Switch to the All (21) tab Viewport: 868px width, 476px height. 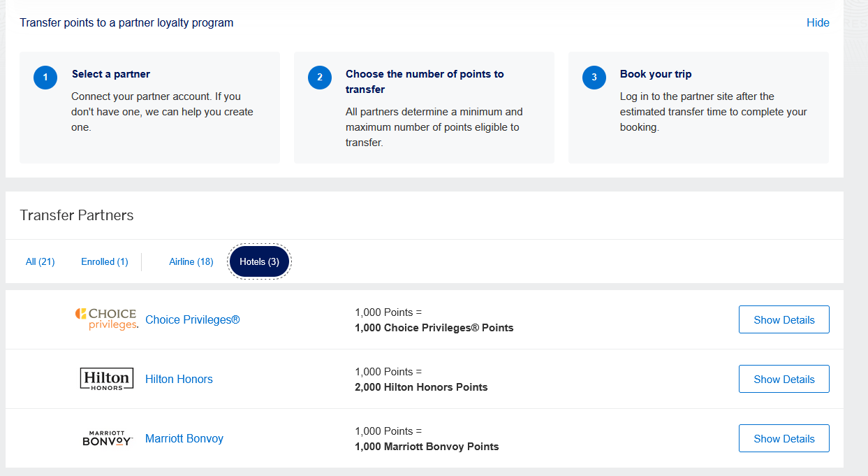click(x=40, y=261)
